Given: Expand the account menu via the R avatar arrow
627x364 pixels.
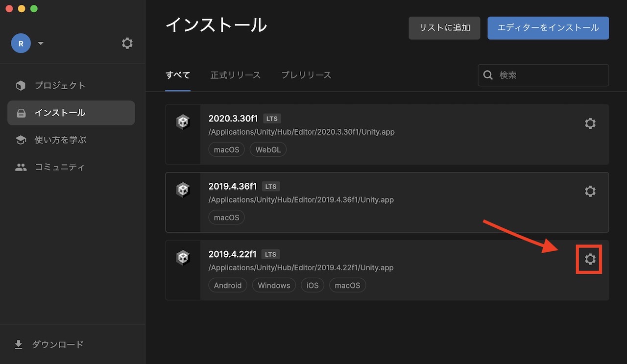Looking at the screenshot, I should pos(41,43).
